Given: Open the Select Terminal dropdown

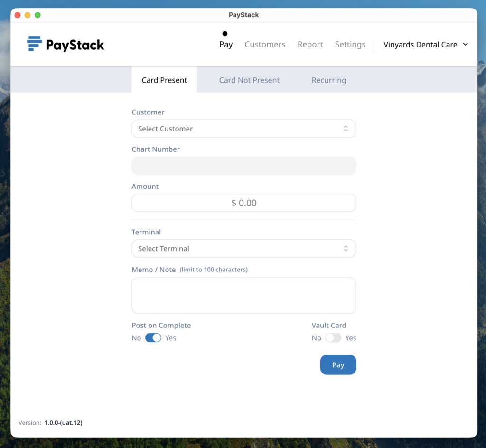Looking at the screenshot, I should click(243, 248).
